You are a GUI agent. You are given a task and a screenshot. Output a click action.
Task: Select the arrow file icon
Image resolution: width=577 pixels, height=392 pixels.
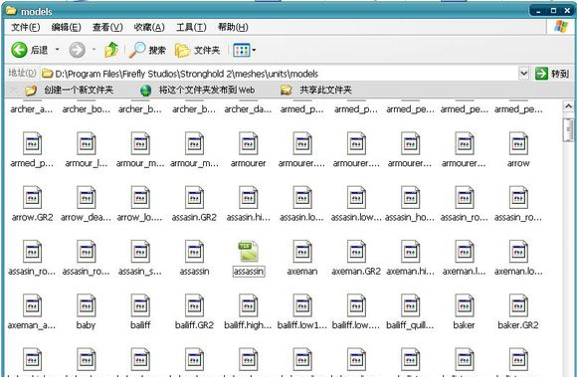[518, 143]
